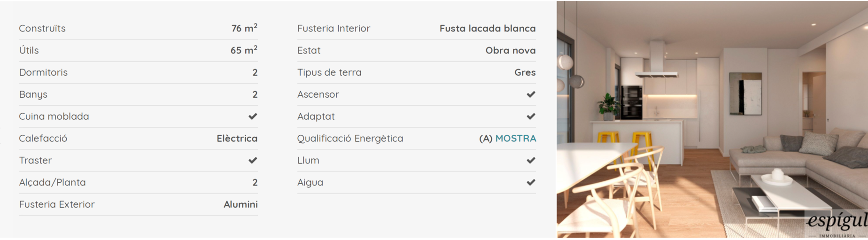The height and width of the screenshot is (240, 868).
Task: Click the Obra nova status value
Action: tap(511, 50)
